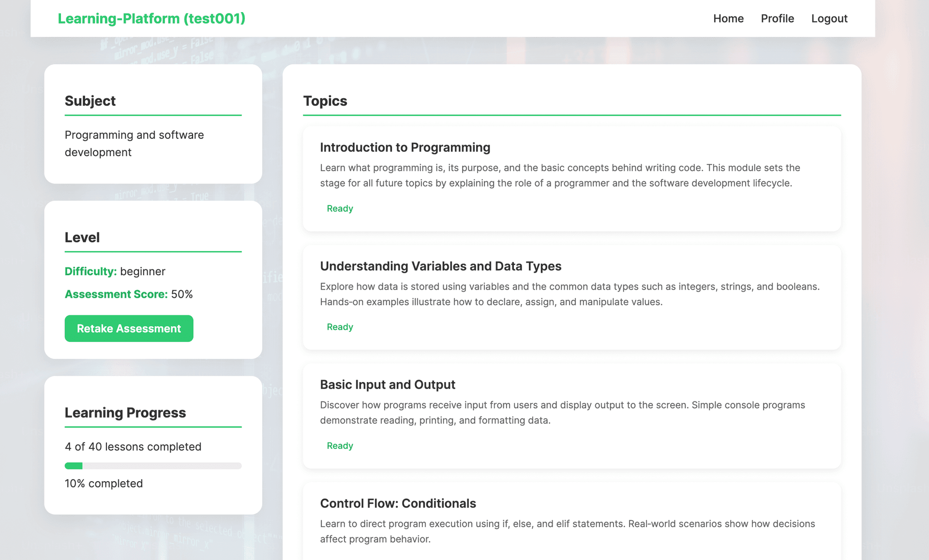Viewport: 929px width, 560px height.
Task: Click the Learning Progress heading
Action: 125,413
